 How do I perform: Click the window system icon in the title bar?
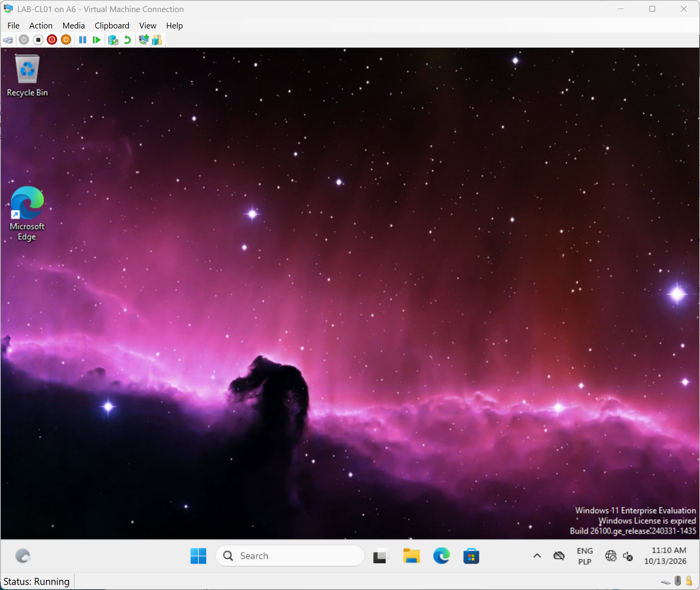[8, 9]
